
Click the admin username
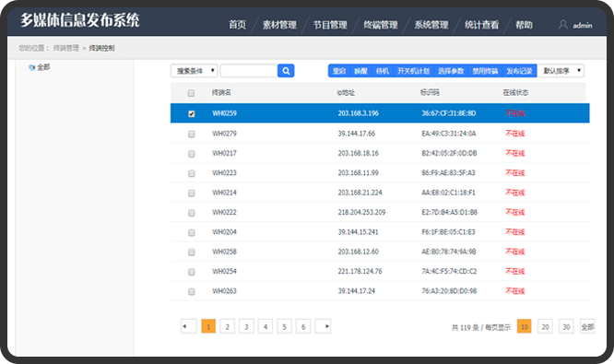pos(583,26)
